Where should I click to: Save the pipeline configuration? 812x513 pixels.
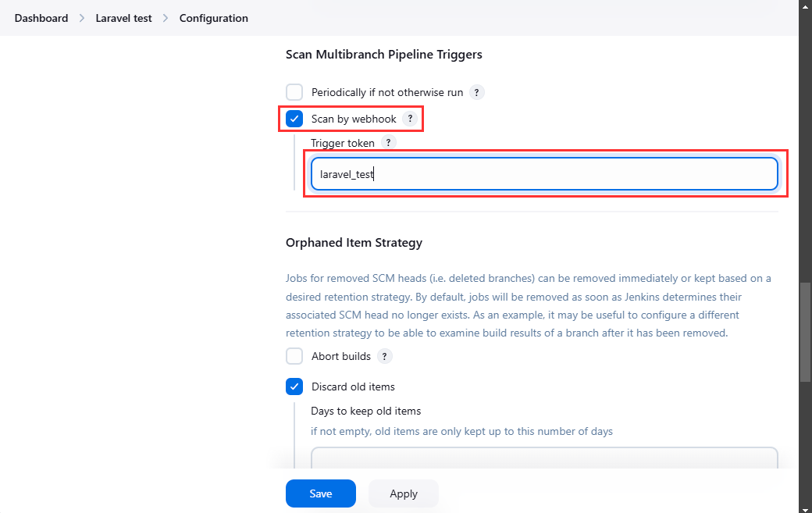pyautogui.click(x=321, y=493)
